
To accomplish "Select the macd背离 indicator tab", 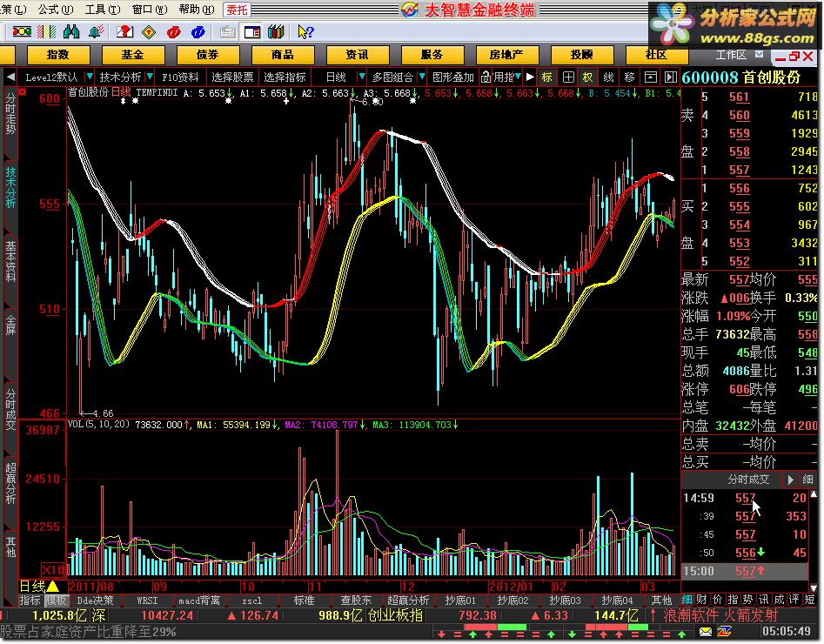I will coord(199,600).
